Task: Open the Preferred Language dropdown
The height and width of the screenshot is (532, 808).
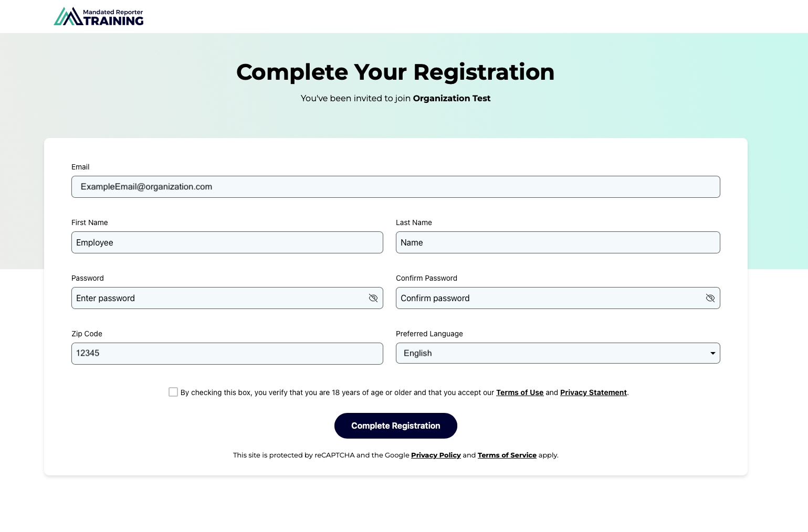Action: (558, 353)
